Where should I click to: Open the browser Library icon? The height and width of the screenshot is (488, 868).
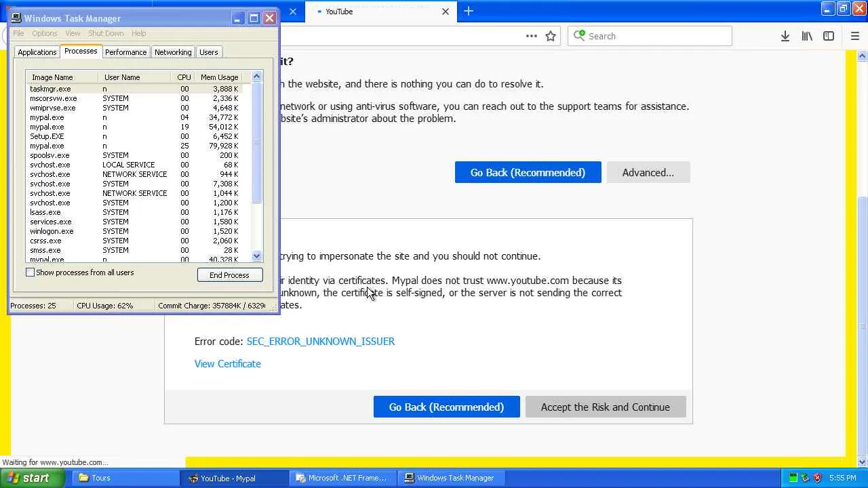pyautogui.click(x=807, y=36)
